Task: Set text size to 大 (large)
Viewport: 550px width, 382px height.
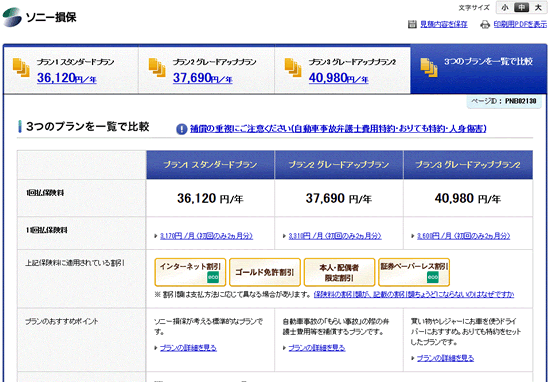Action: 538,7
